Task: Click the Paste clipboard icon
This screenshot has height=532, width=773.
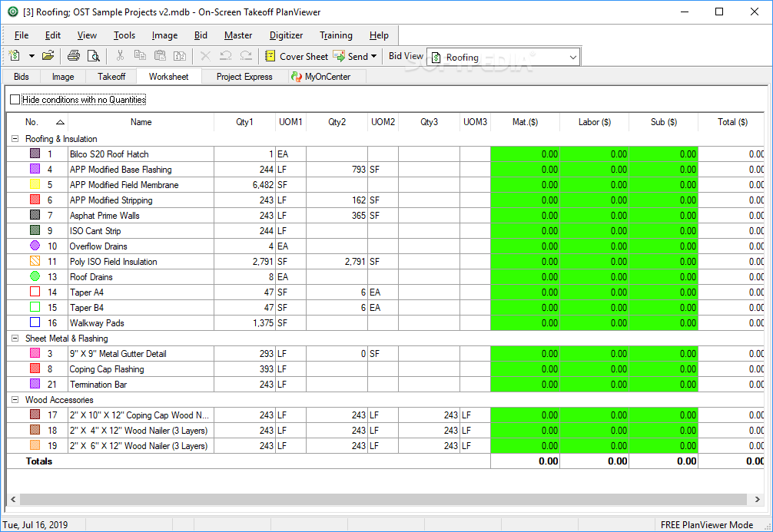Action: 160,56
